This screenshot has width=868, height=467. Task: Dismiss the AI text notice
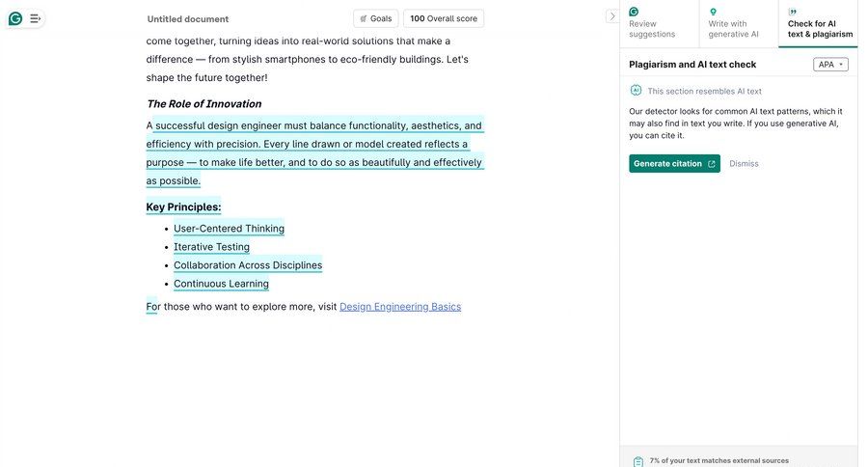(744, 163)
